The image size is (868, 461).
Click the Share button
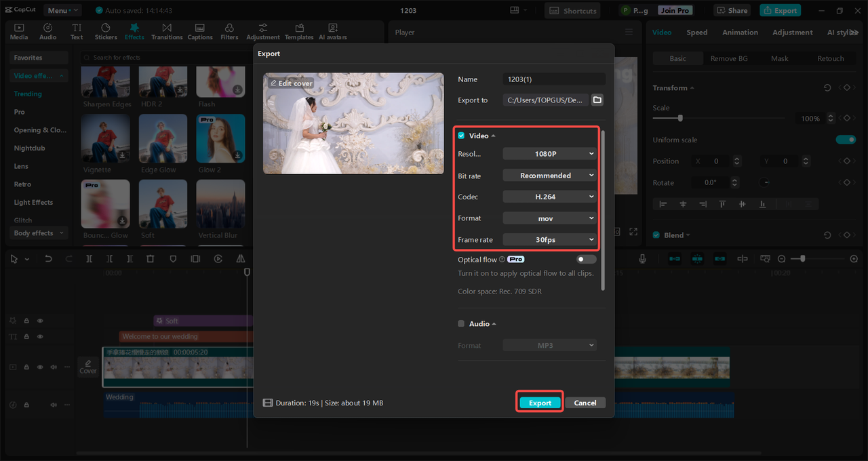(732, 10)
